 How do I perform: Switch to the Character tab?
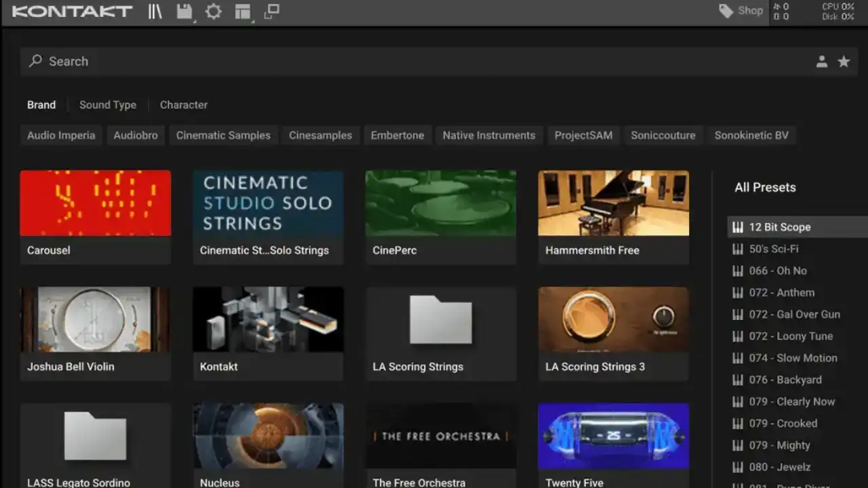(184, 105)
